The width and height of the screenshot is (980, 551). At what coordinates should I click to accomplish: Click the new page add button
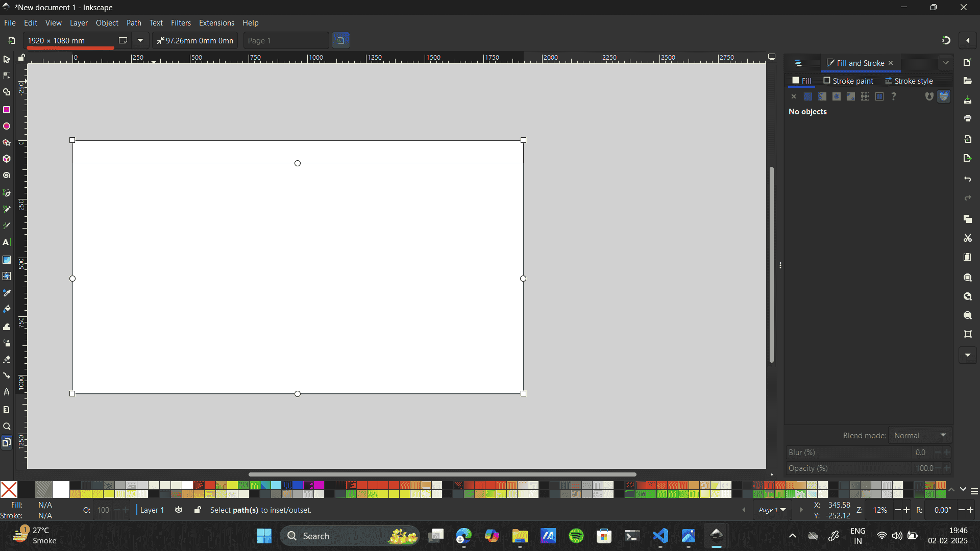[11, 40]
